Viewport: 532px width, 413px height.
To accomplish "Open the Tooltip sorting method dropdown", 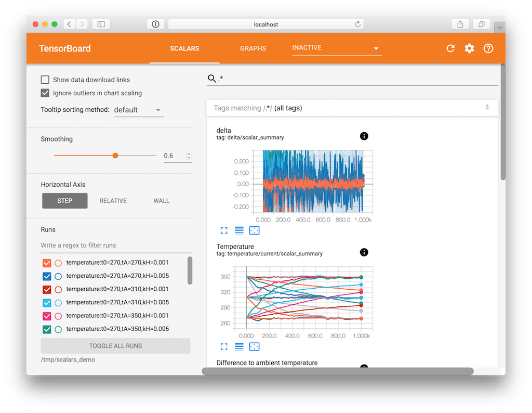I will pos(138,110).
